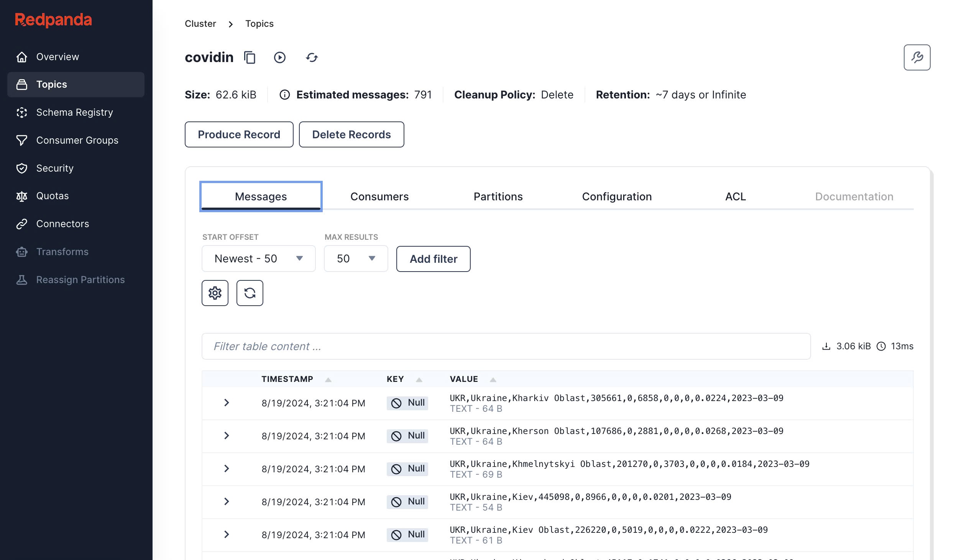Click the Redpanda logo
Viewport: 959px width, 560px height.
53,20
